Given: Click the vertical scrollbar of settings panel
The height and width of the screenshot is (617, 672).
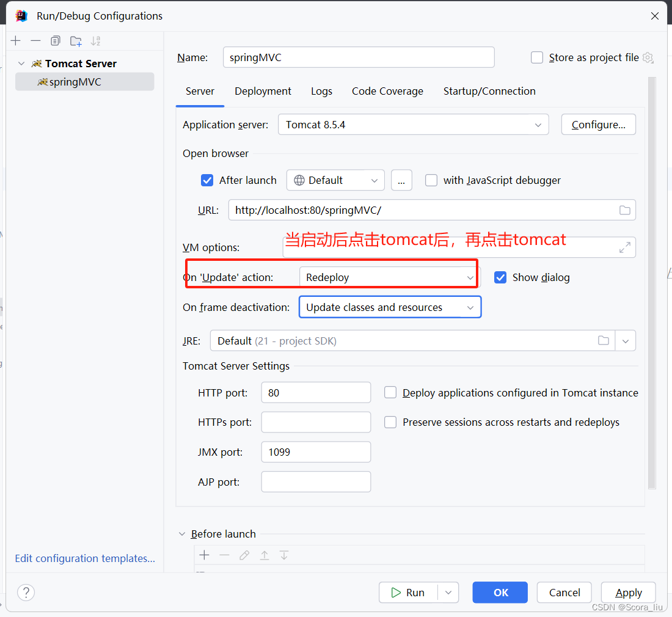Looking at the screenshot, I should point(652,283).
